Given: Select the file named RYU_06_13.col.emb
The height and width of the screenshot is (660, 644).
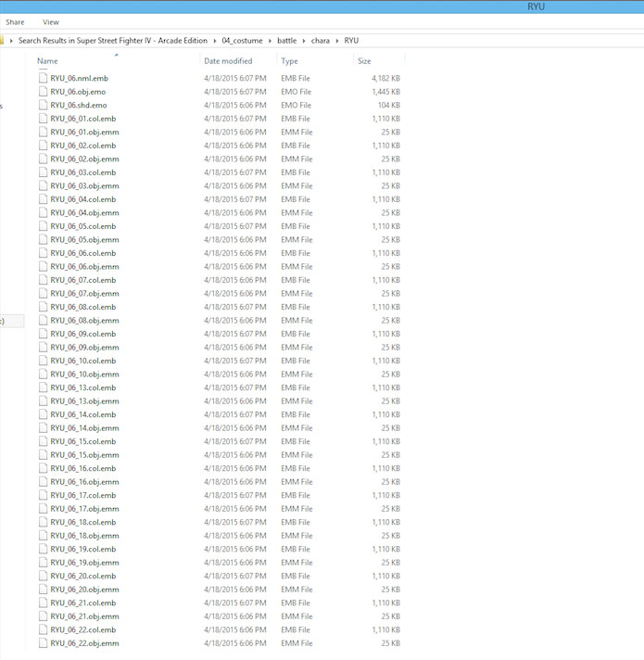Looking at the screenshot, I should coord(83,387).
